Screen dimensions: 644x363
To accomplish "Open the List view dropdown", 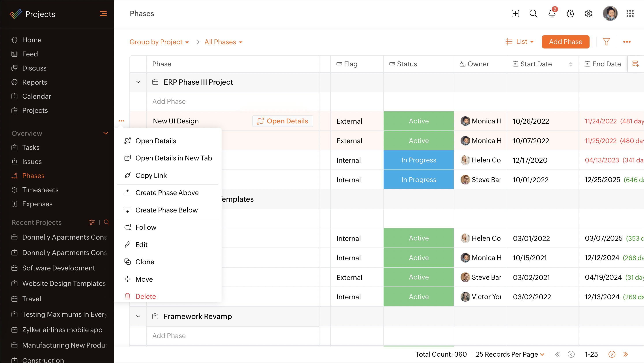I will click(x=520, y=42).
